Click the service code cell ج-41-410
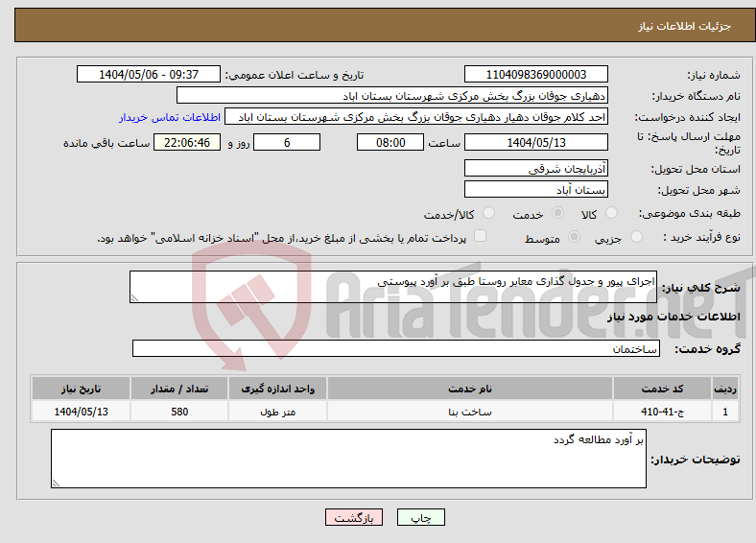 tap(663, 412)
